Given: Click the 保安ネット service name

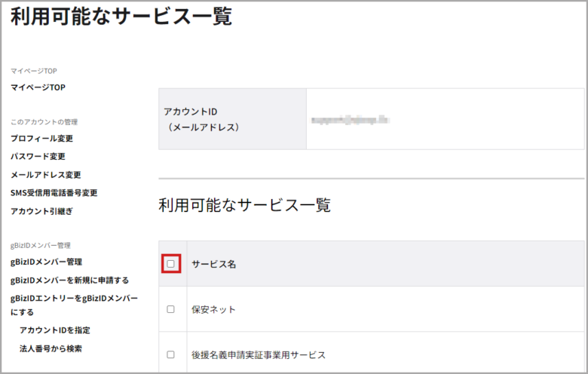Looking at the screenshot, I should point(213,309).
